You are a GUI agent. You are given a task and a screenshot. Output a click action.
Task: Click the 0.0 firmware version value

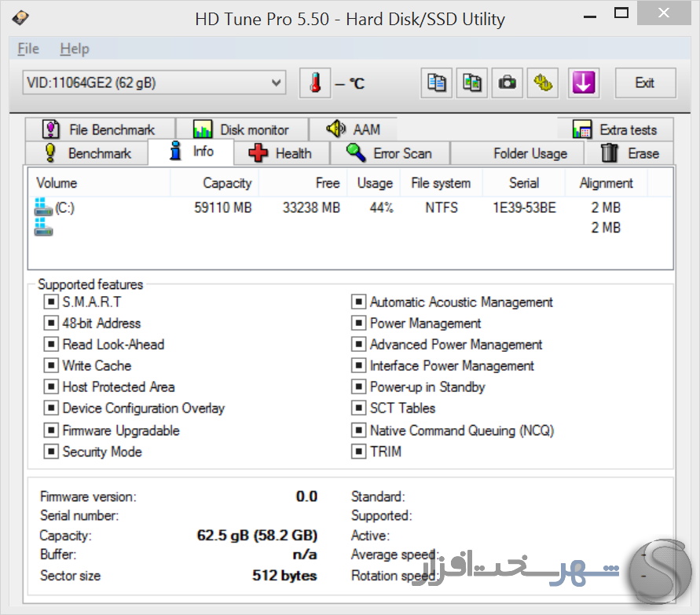click(306, 496)
